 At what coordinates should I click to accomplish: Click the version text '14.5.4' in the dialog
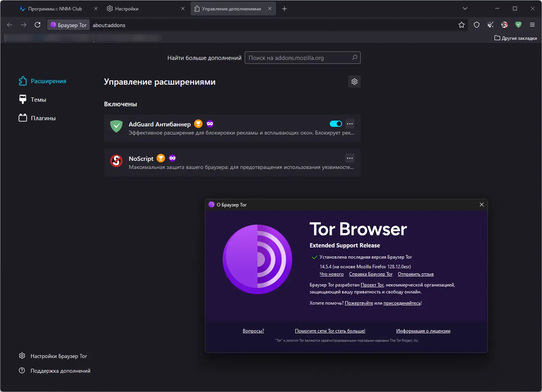coord(326,267)
